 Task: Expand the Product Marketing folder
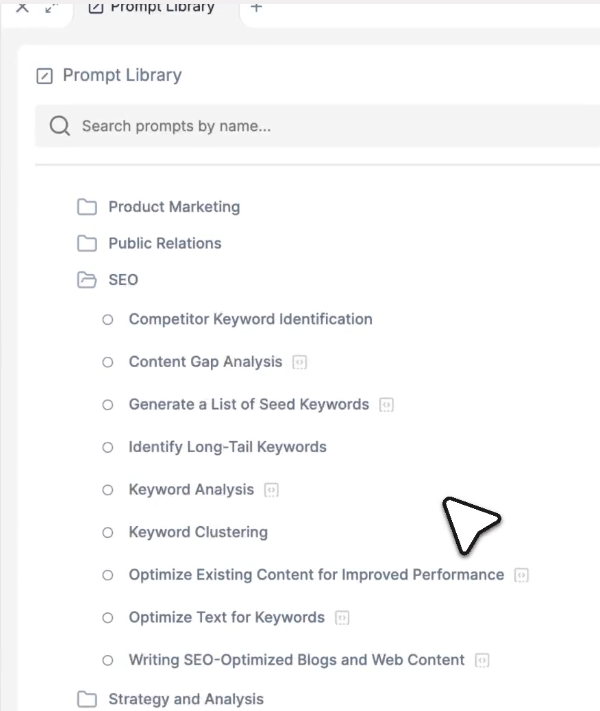pyautogui.click(x=87, y=207)
